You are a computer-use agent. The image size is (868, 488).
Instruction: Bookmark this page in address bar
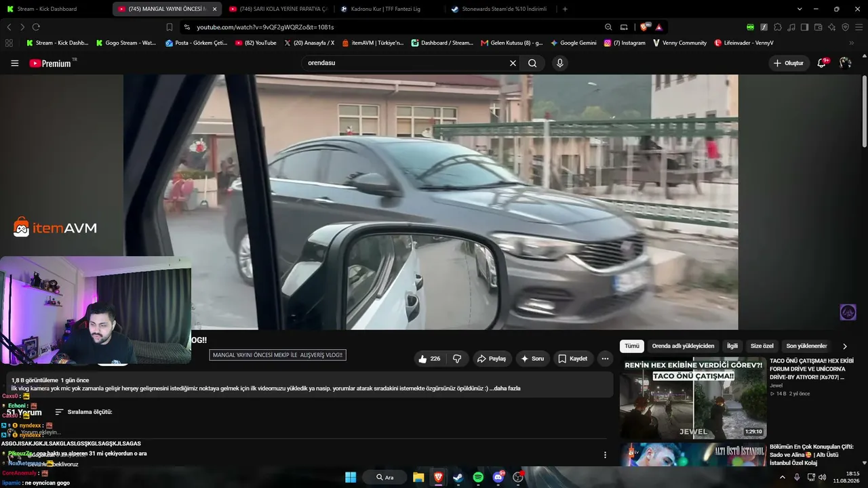(x=170, y=27)
